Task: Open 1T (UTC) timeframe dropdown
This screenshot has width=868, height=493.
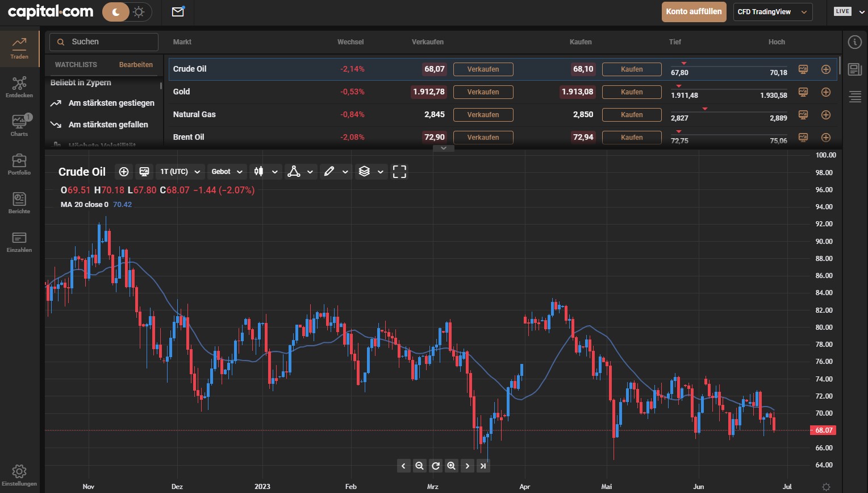Action: tap(180, 172)
